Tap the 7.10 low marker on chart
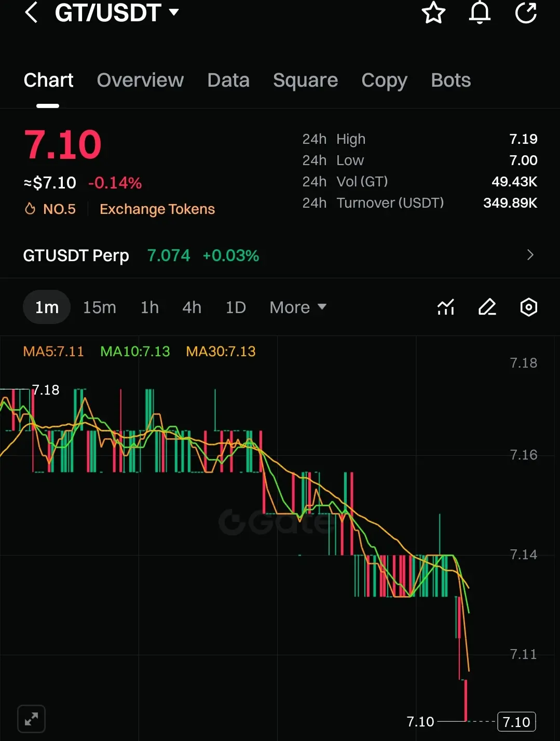 (x=420, y=722)
